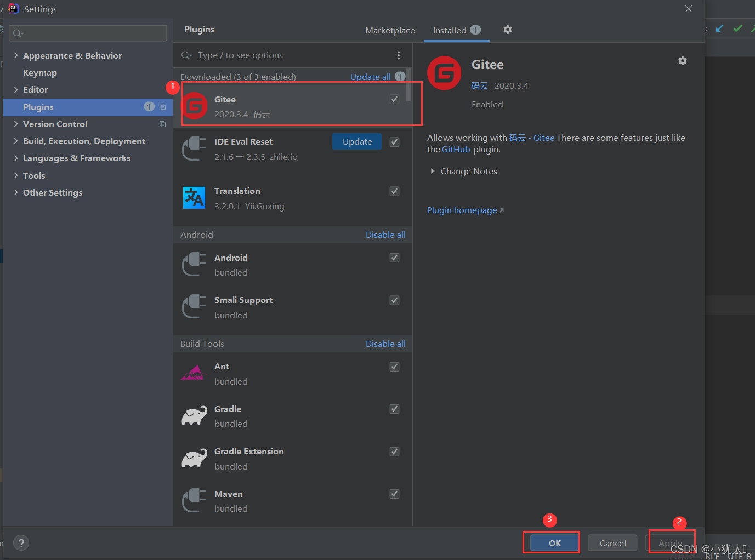Viewport: 755px width, 560px height.
Task: Switch to the Marketplace tab
Action: 390,30
